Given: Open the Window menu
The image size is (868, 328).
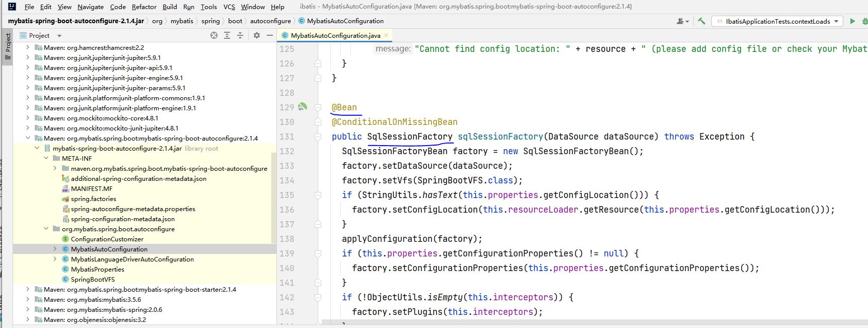Looking at the screenshot, I should 253,7.
